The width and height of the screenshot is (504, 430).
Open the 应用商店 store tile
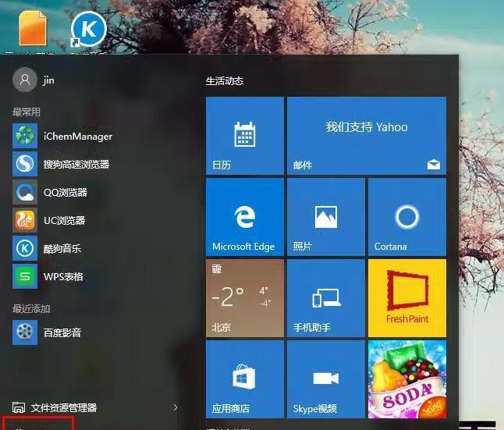click(x=245, y=379)
